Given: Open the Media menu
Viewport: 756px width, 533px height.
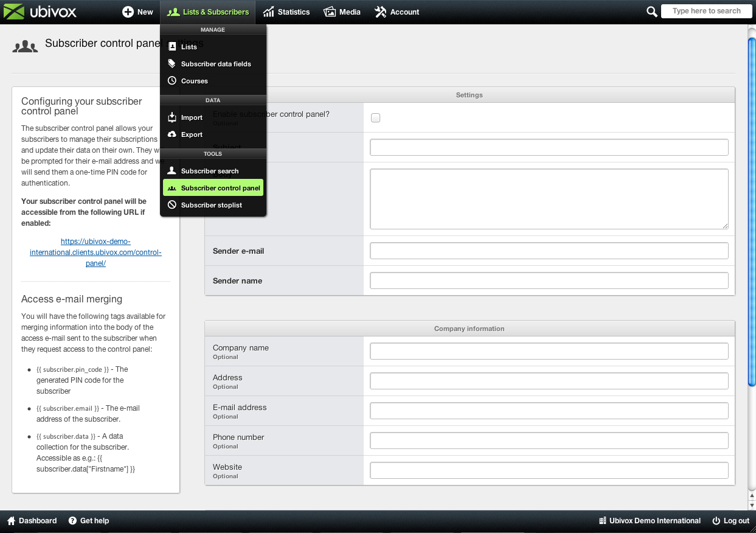Looking at the screenshot, I should tap(342, 12).
